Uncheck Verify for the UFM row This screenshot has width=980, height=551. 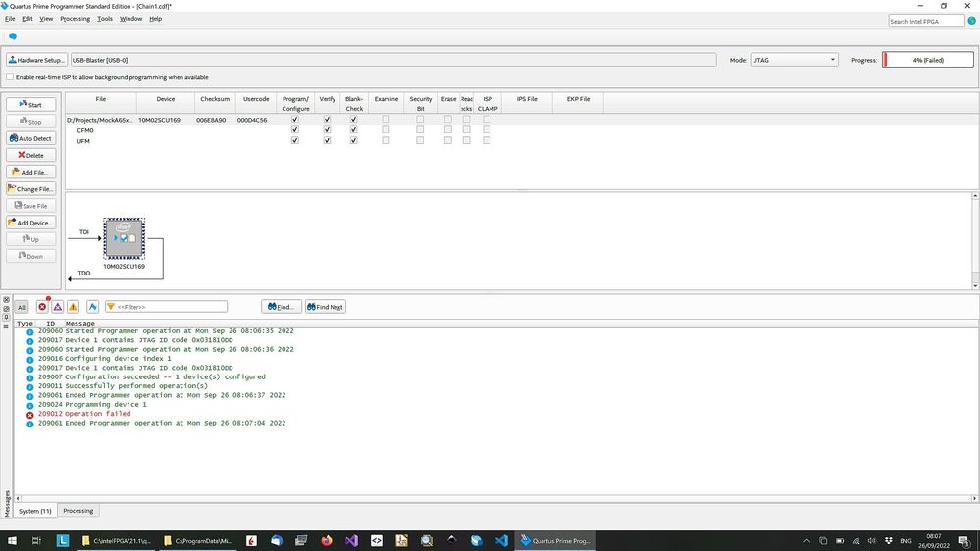coord(328,141)
